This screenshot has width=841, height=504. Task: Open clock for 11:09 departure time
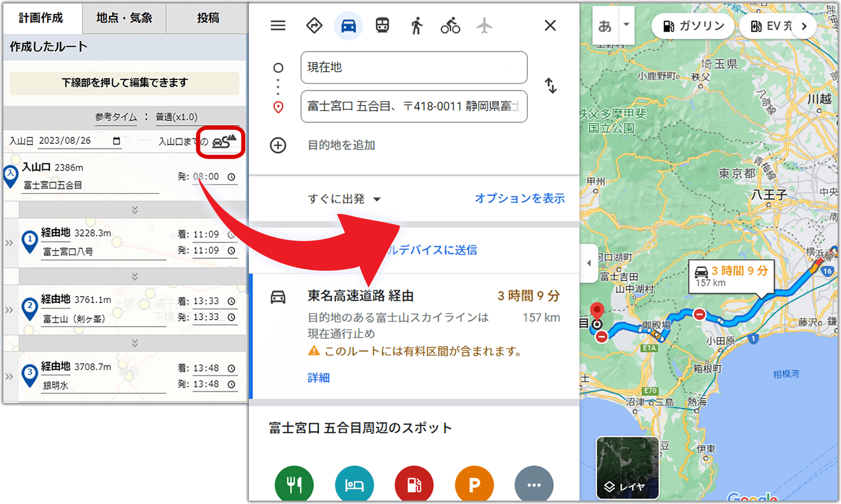pyautogui.click(x=231, y=251)
